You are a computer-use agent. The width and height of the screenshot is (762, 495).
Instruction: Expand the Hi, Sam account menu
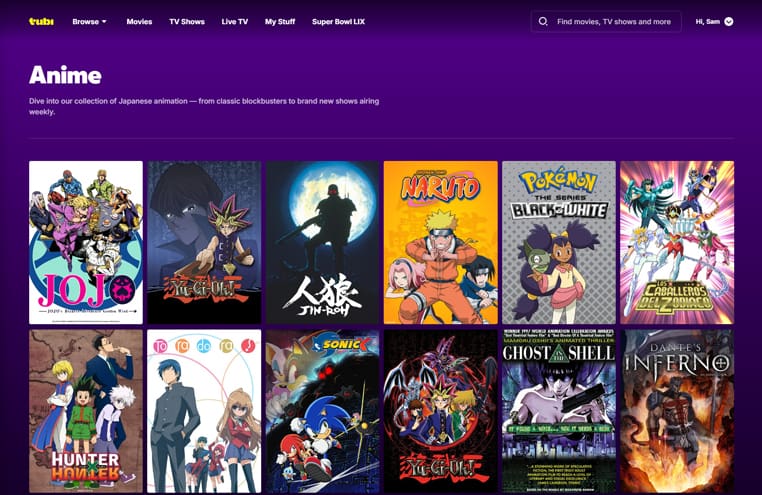click(714, 21)
